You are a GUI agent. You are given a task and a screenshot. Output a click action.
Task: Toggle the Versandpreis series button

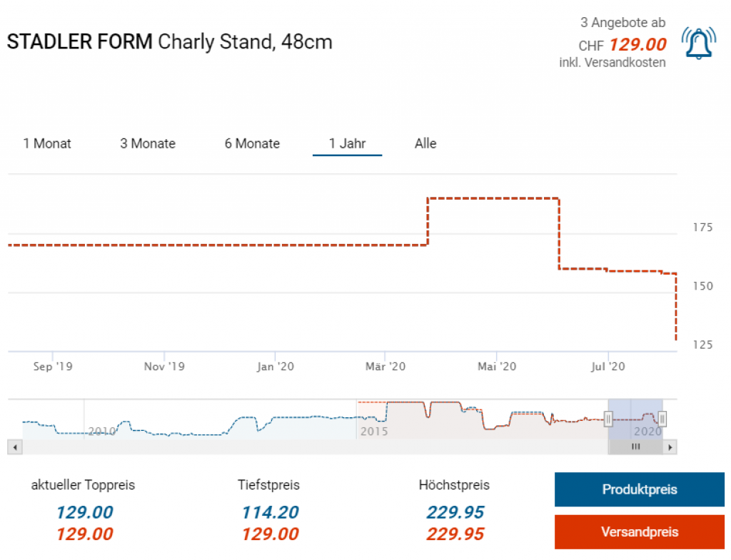639,531
